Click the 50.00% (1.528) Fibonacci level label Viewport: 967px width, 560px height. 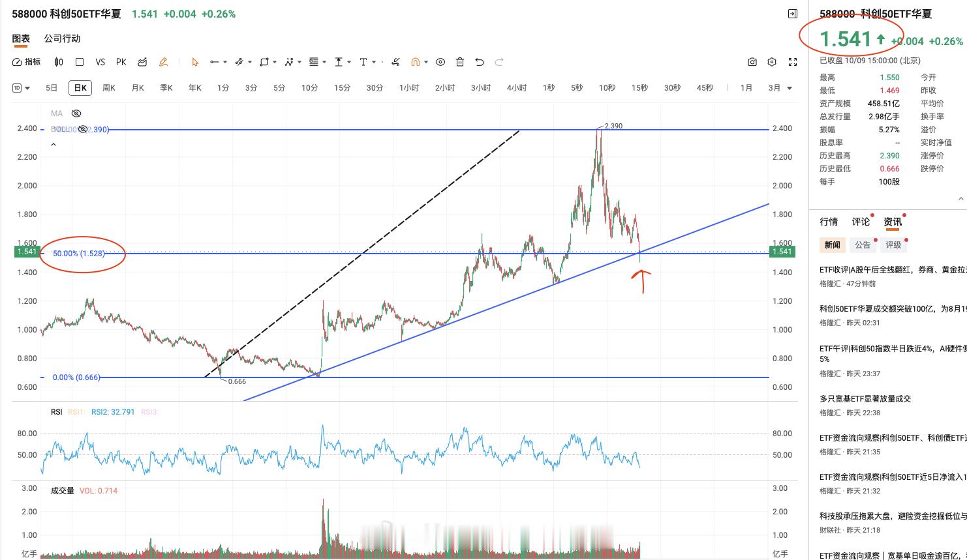point(79,253)
